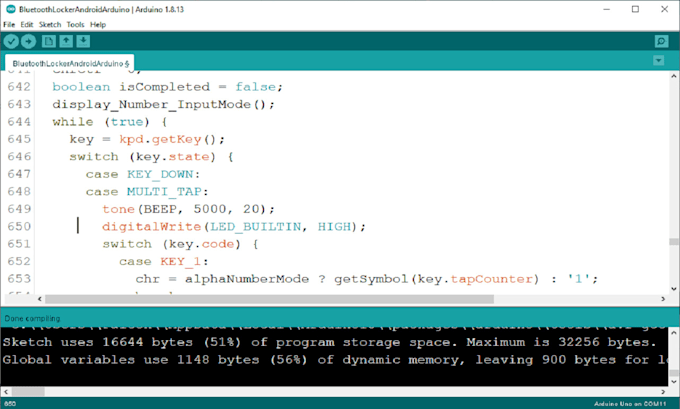
Task: Click 'Arduino Uno on COM11' status text
Action: point(630,404)
